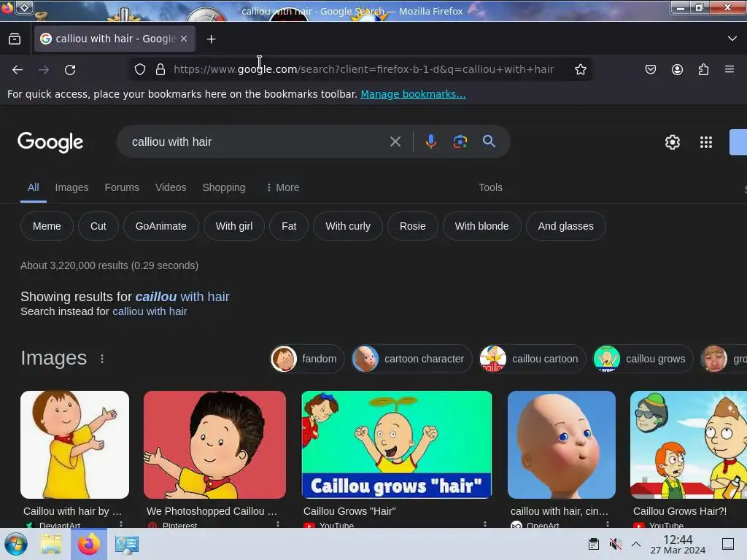The width and height of the screenshot is (747, 560).
Task: Close the 'calliou with hair' tab
Action: click(x=184, y=39)
